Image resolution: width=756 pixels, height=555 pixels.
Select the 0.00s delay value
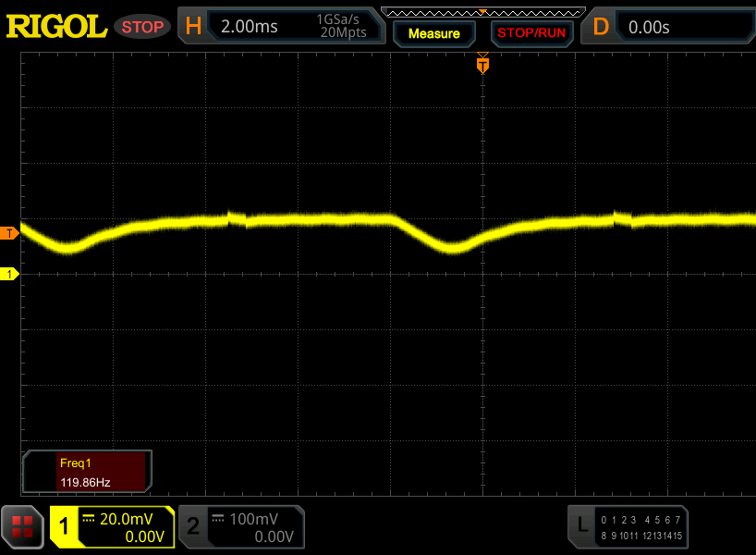click(x=649, y=28)
